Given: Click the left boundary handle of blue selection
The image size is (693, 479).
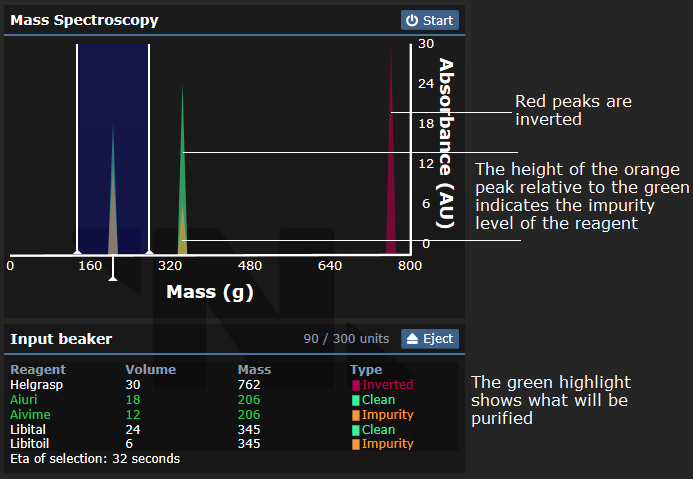Looking at the screenshot, I should click(77, 251).
